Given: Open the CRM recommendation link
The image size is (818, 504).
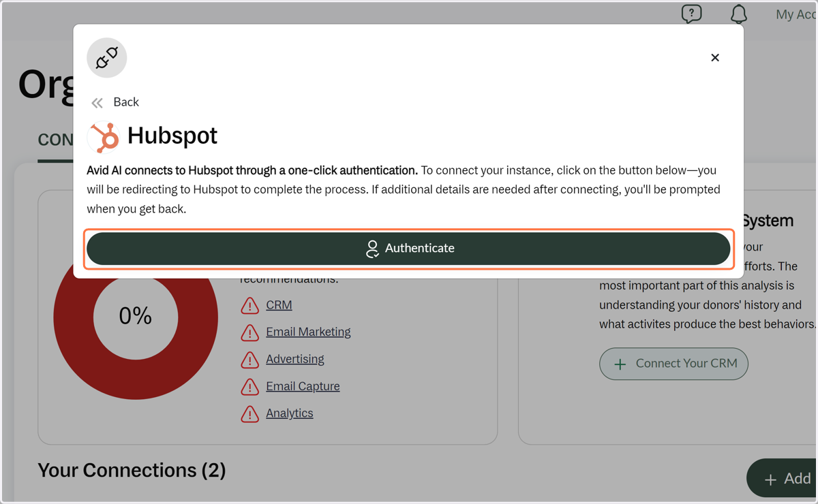Looking at the screenshot, I should pyautogui.click(x=279, y=305).
